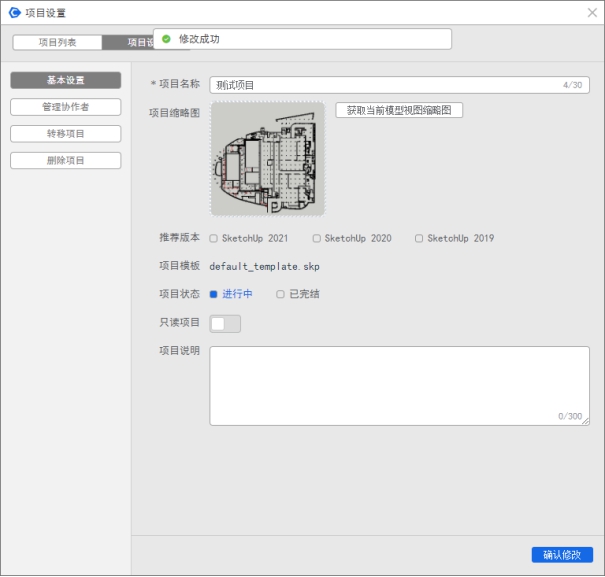Select the 项目设置 tab
The width and height of the screenshot is (605, 577).
128,43
